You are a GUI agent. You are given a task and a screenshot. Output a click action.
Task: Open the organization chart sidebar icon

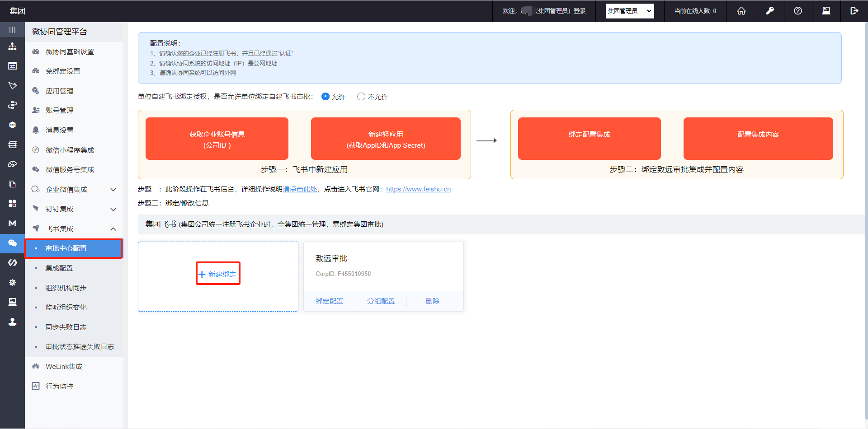[12, 47]
